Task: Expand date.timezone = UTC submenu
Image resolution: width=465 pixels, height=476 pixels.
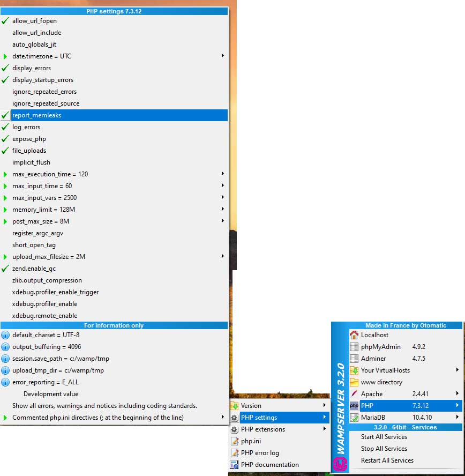Action: click(114, 56)
